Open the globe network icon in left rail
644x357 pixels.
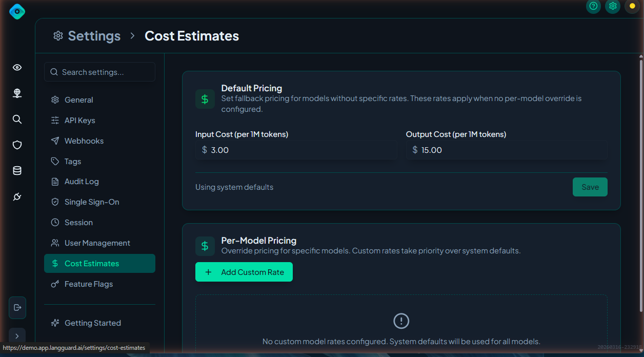[17, 93]
